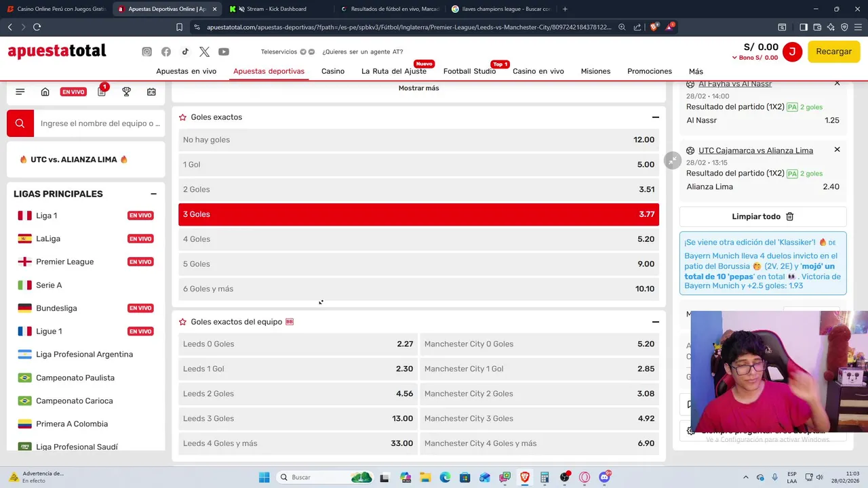Select Manchester City 2 Goles odds 3.08
This screenshot has height=488, width=868.
539,394
